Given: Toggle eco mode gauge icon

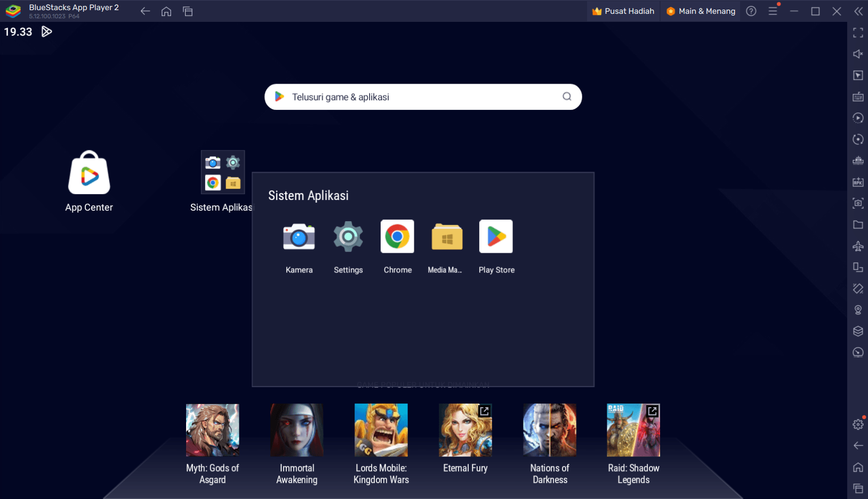Looking at the screenshot, I should click(x=858, y=352).
